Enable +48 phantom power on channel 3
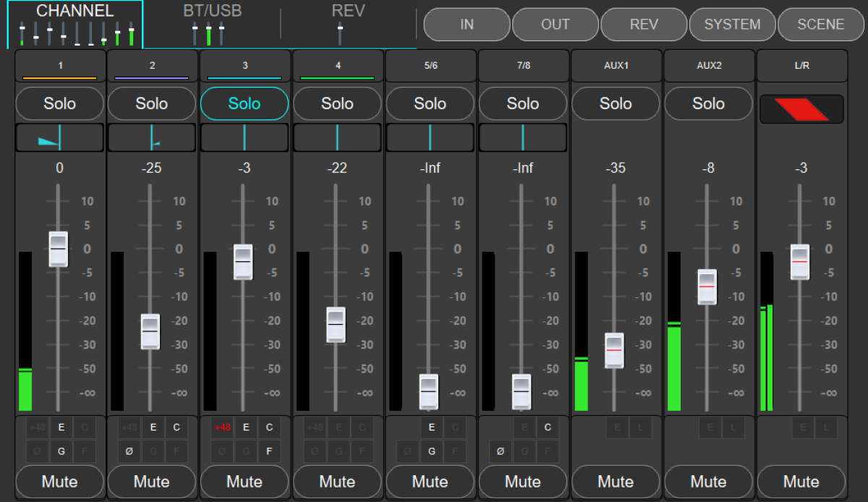 point(223,427)
